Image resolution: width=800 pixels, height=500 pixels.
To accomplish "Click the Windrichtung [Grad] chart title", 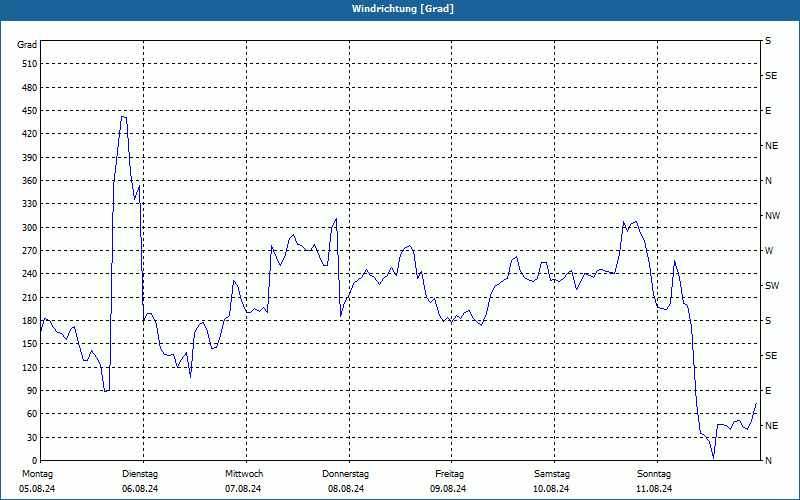I will pyautogui.click(x=403, y=9).
